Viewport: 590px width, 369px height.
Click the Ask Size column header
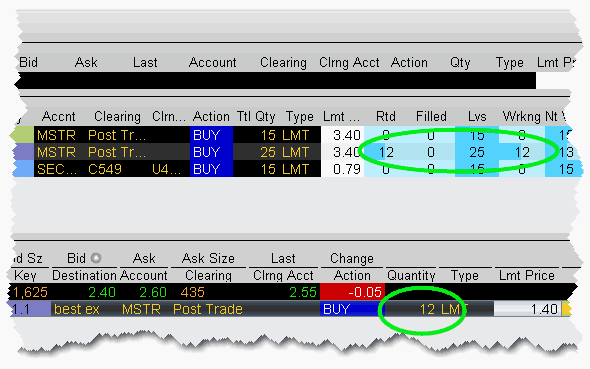[208, 258]
